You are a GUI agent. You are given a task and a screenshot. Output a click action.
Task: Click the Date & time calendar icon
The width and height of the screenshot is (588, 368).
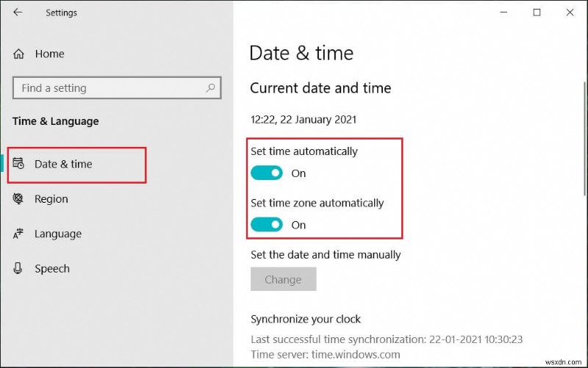tap(20, 164)
